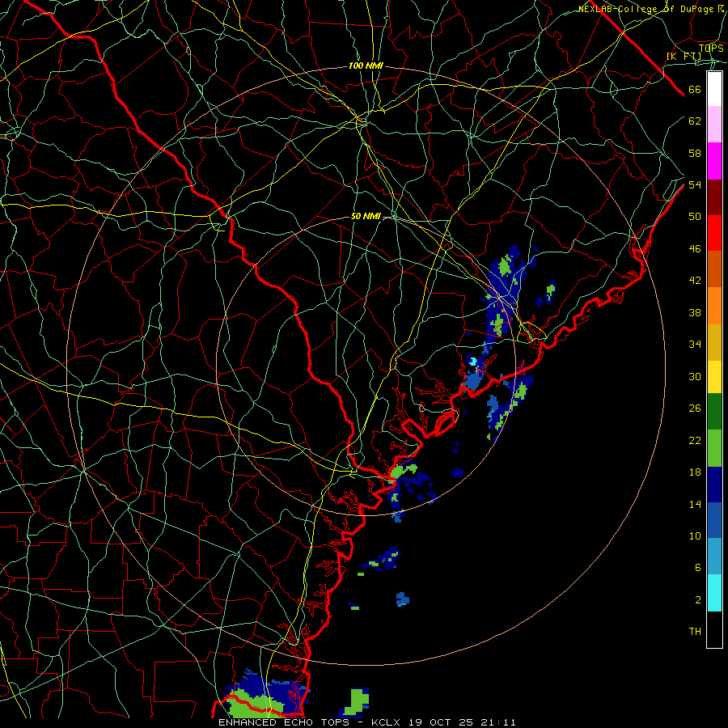The image size is (728, 728).
Task: Click the legend value '50'
Action: coord(695,217)
